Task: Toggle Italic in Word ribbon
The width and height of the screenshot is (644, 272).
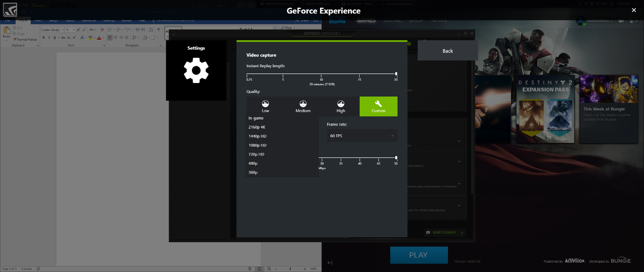Action: (49, 37)
